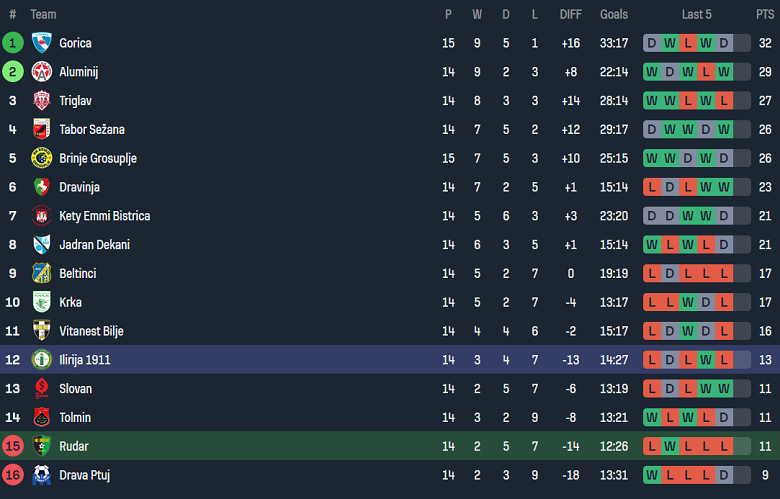Click the Triglav club badge
The width and height of the screenshot is (780, 499).
[x=42, y=100]
